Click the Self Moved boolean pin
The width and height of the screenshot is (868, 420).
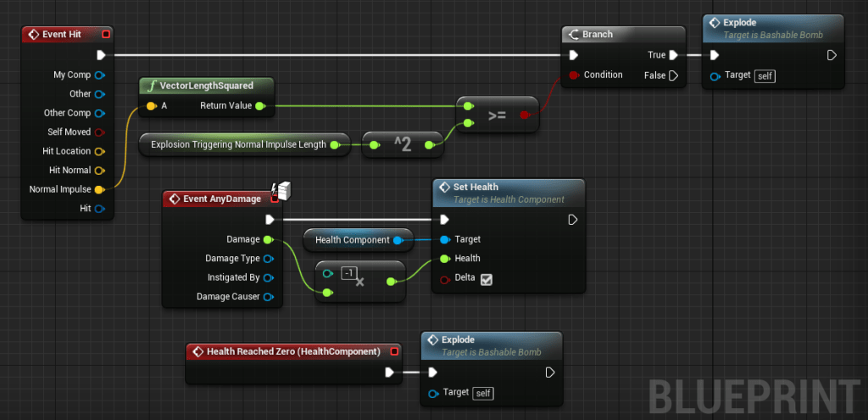coord(99,132)
